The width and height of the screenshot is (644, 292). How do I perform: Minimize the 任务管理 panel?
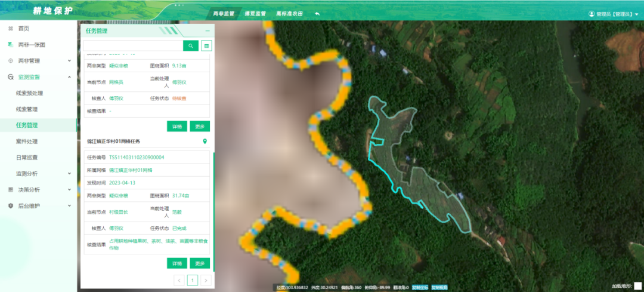(x=207, y=30)
